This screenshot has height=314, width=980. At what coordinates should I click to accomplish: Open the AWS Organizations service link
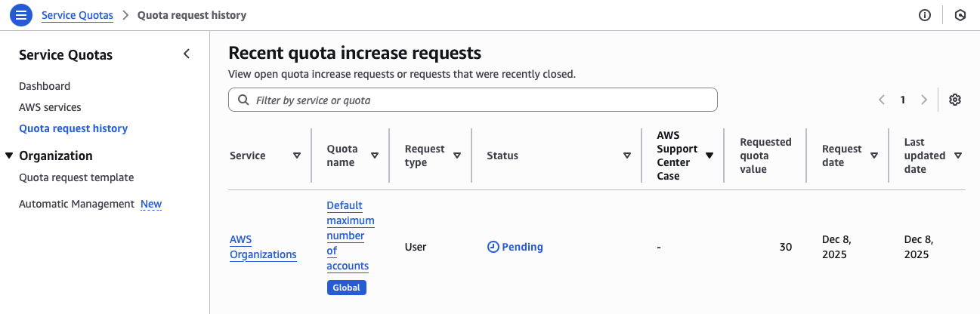263,247
